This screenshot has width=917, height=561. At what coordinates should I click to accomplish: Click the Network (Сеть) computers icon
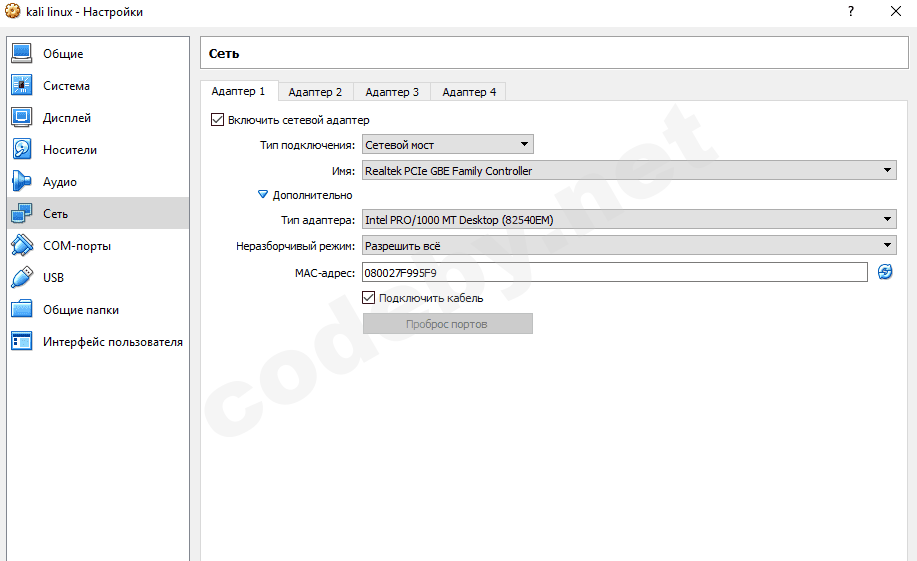22,214
